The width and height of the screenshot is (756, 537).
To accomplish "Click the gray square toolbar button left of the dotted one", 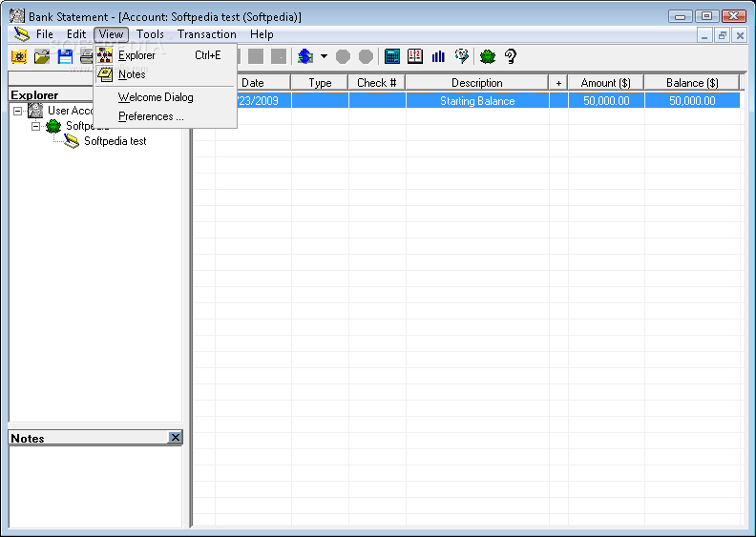I will (256, 57).
